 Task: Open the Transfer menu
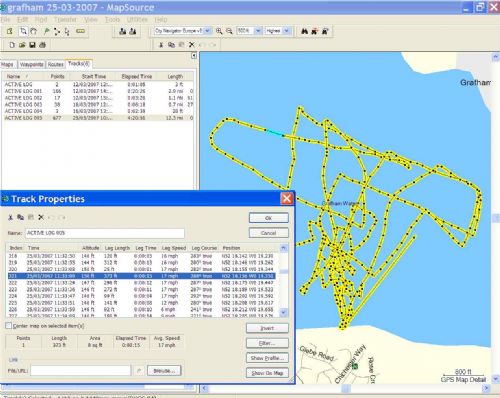[65, 20]
